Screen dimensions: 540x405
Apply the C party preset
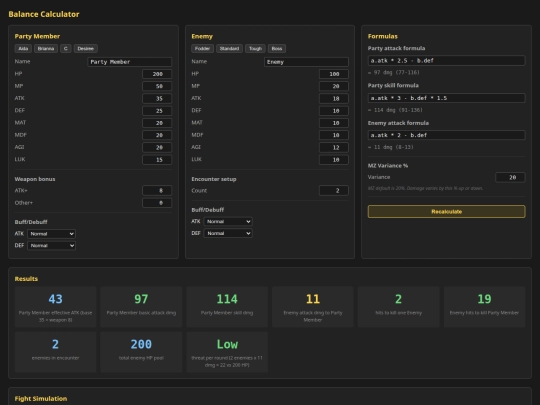click(65, 49)
